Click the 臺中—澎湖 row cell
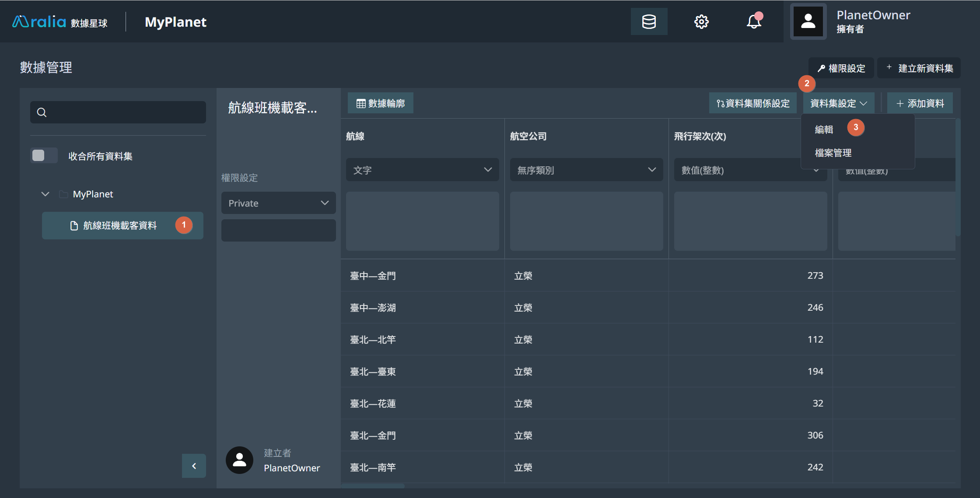The width and height of the screenshot is (980, 498). coord(423,308)
